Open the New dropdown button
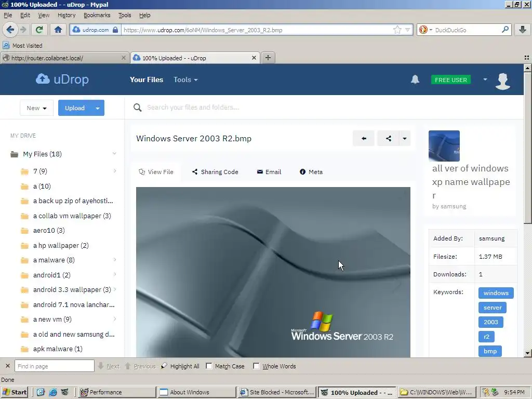 37,108
